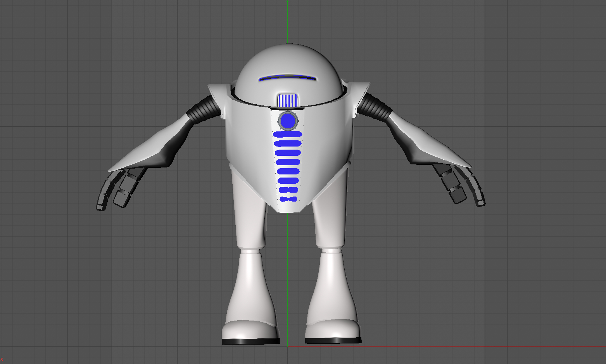Click the green axis marker at top center
This screenshot has width=606, height=364.
(288, 2)
